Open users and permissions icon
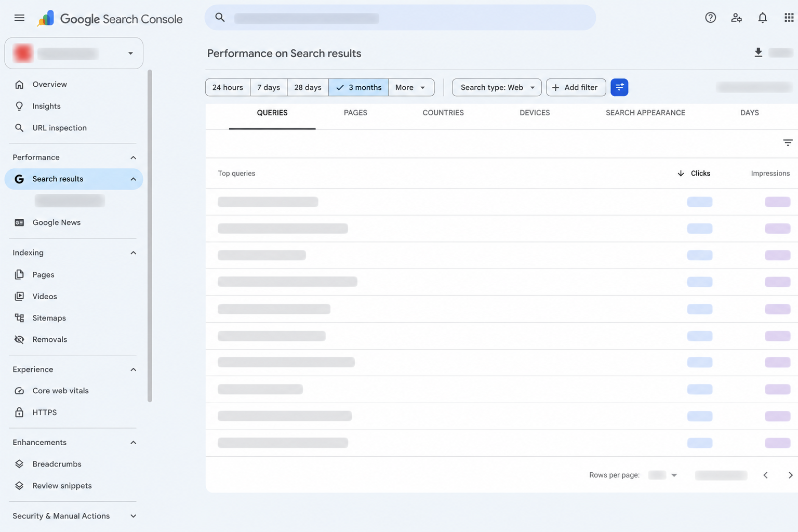The width and height of the screenshot is (798, 532). [x=736, y=18]
